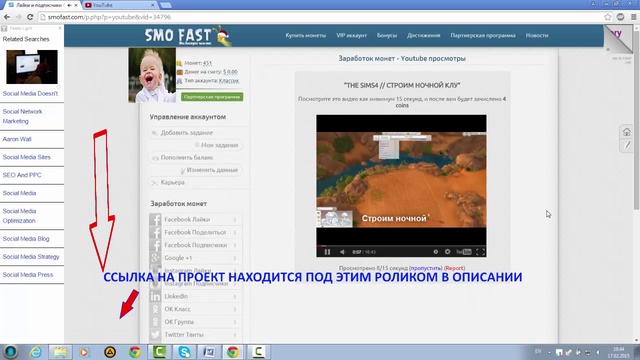Enter fullscreen on the video player
Image resolution: width=640 pixels, height=360 pixels.
pos(480,252)
